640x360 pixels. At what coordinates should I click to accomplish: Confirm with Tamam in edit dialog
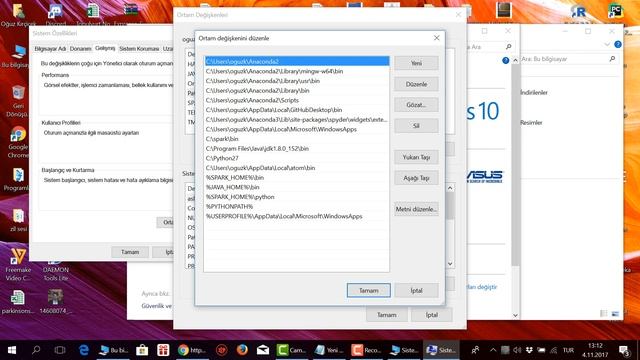(369, 291)
